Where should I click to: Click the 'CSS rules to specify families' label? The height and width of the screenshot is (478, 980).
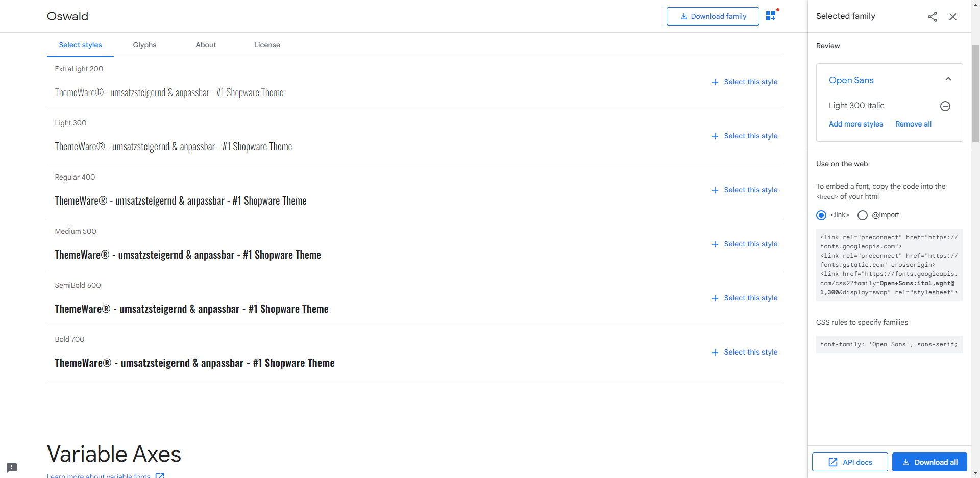point(862,322)
